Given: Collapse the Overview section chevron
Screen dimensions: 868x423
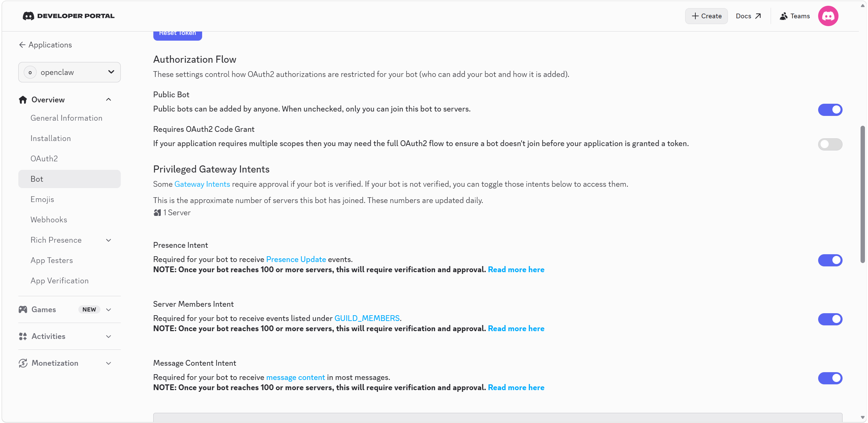Looking at the screenshot, I should (x=109, y=100).
